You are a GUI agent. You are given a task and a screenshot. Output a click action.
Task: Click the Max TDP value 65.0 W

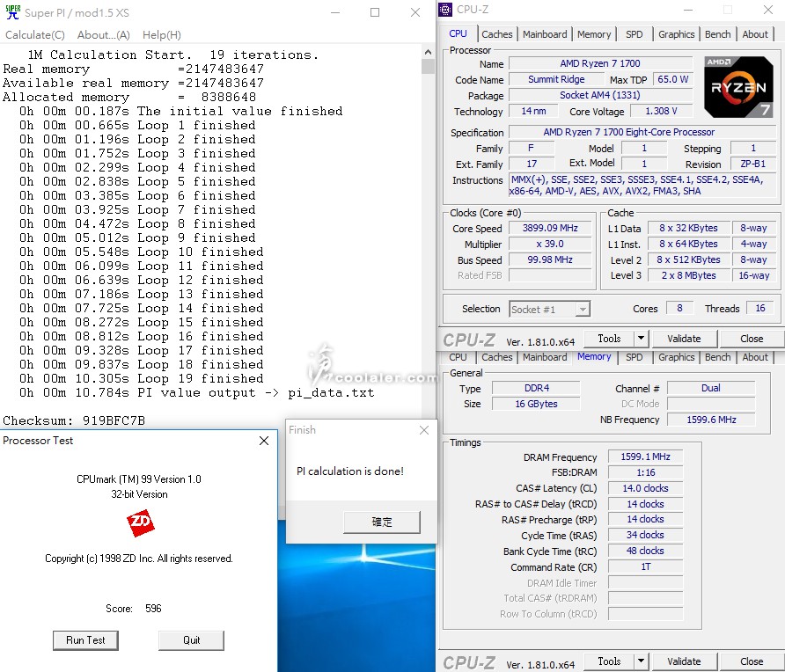[673, 79]
